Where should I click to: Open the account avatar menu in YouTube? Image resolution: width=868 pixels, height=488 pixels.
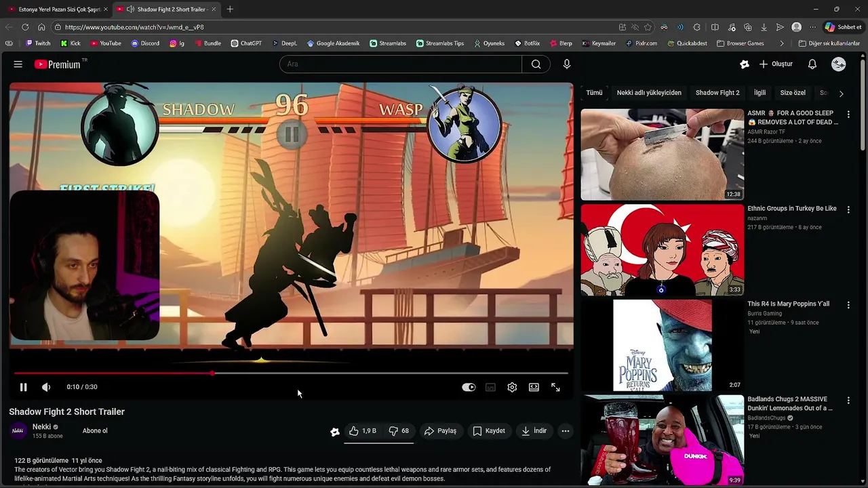pyautogui.click(x=839, y=64)
